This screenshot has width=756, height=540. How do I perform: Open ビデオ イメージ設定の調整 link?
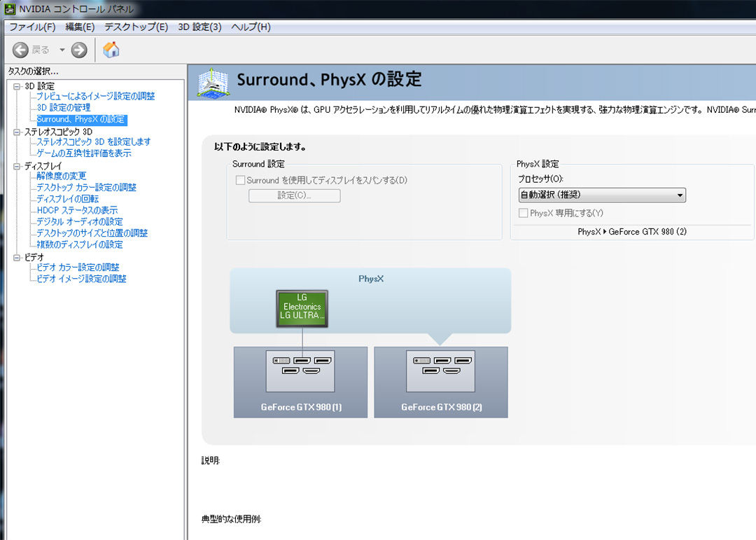(x=81, y=279)
